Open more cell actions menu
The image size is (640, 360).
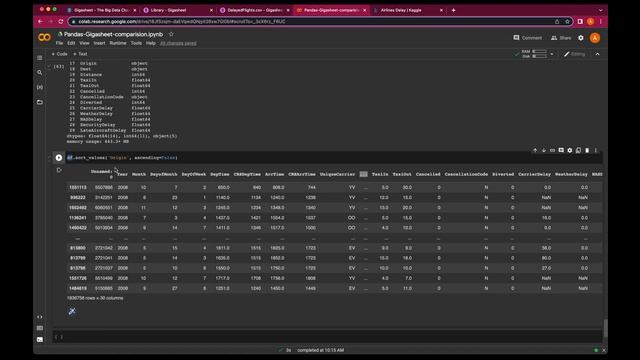tap(596, 151)
